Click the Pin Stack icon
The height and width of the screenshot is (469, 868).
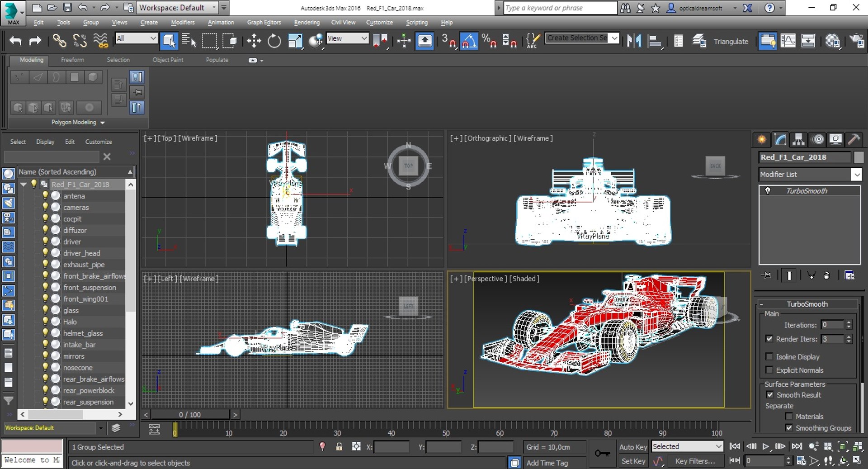[767, 275]
